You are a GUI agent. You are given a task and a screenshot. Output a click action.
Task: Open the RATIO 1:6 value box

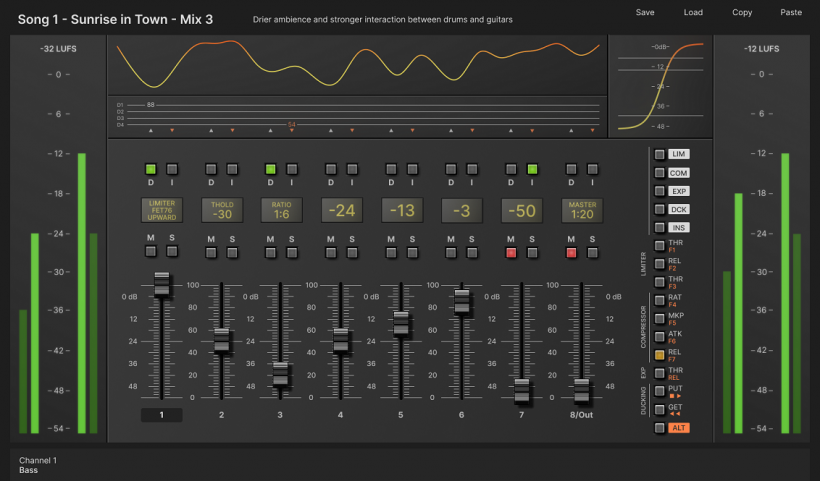click(281, 210)
